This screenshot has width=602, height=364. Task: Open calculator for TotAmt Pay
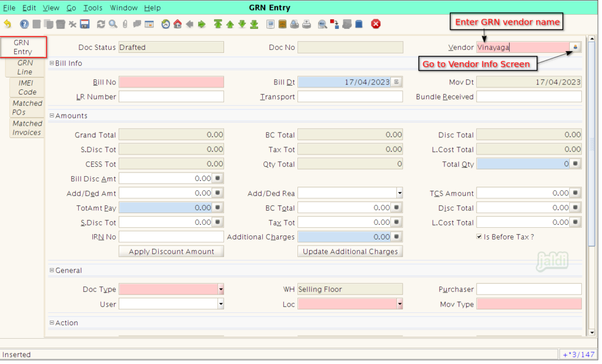point(218,207)
